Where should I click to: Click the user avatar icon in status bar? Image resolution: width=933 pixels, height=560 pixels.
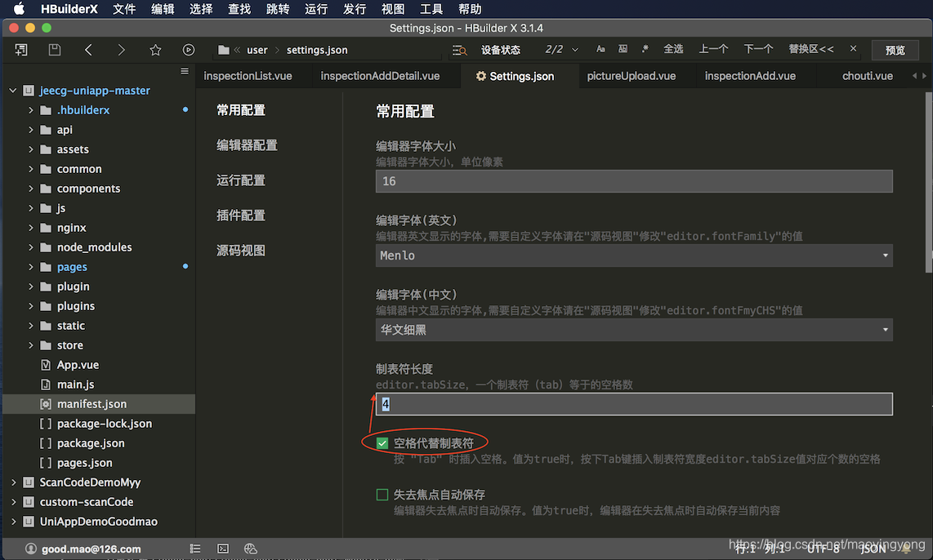coord(31,549)
